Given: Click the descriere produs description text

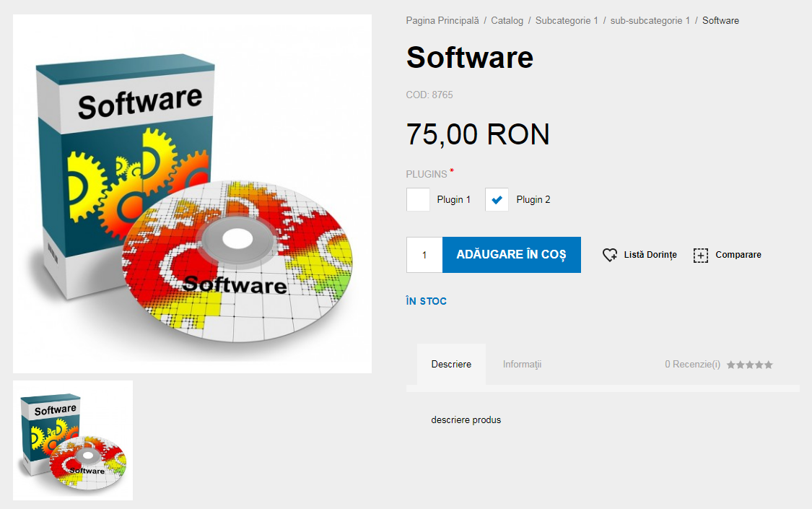Looking at the screenshot, I should [x=466, y=420].
